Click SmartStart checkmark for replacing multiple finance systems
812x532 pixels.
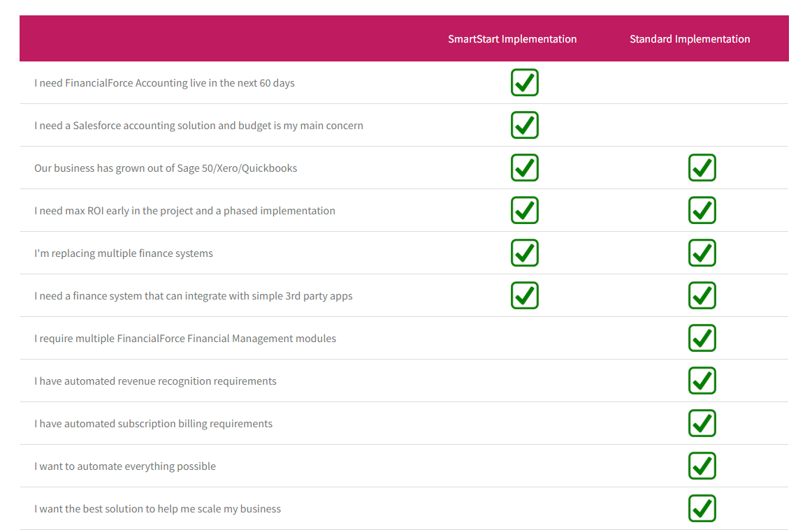[524, 253]
